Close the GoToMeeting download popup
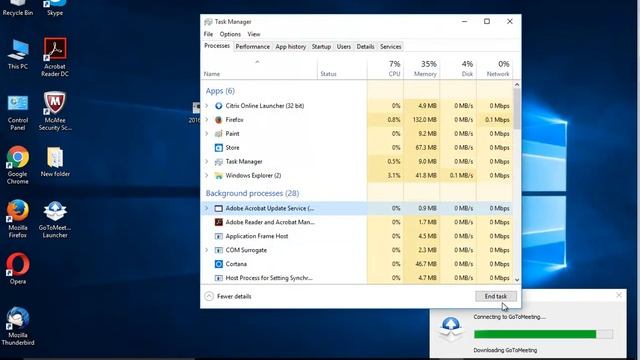 point(619,295)
